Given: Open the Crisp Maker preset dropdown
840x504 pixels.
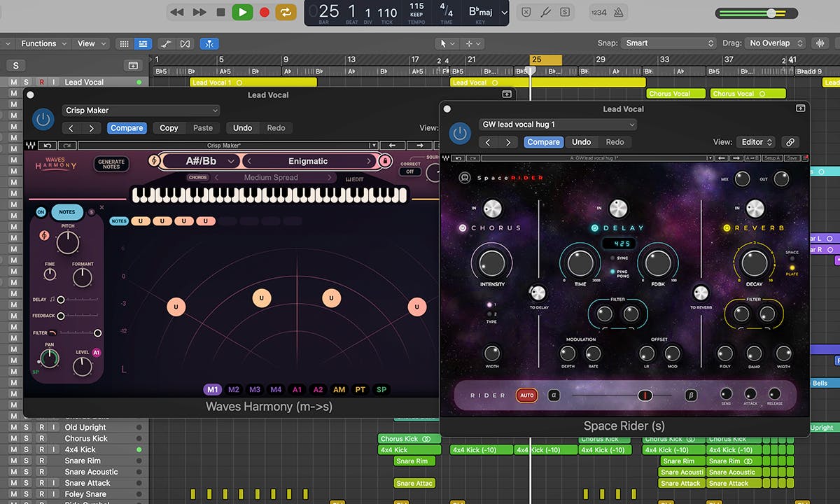Looking at the screenshot, I should (x=141, y=110).
